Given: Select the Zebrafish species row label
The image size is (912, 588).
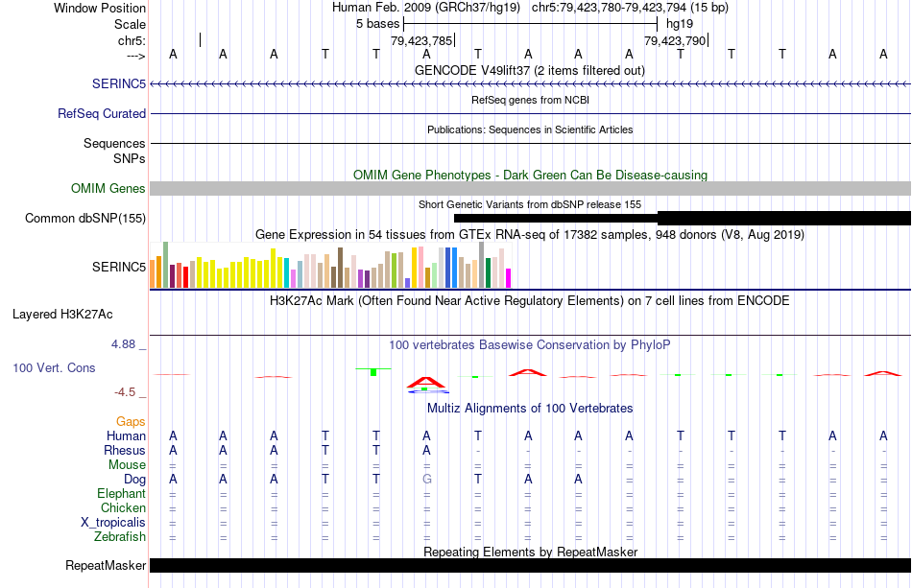Looking at the screenshot, I should (120, 536).
